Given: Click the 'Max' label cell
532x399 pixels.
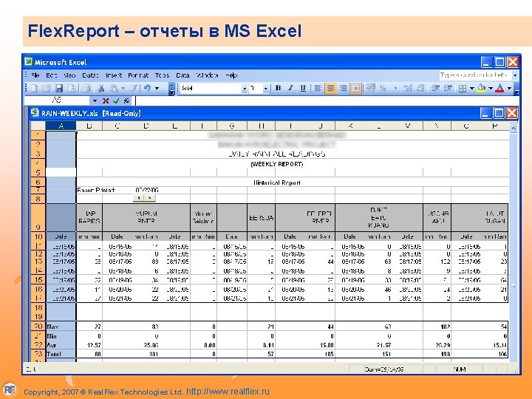Looking at the screenshot, I should point(61,327).
